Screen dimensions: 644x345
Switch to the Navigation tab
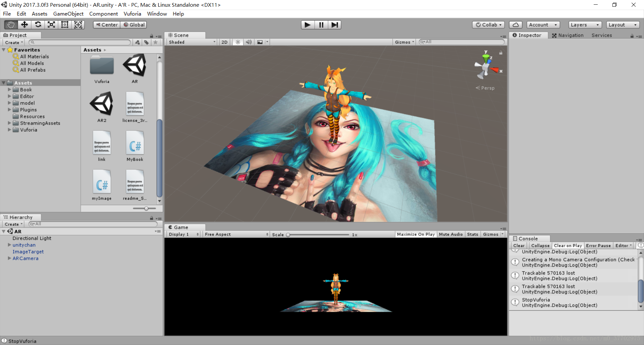point(568,35)
